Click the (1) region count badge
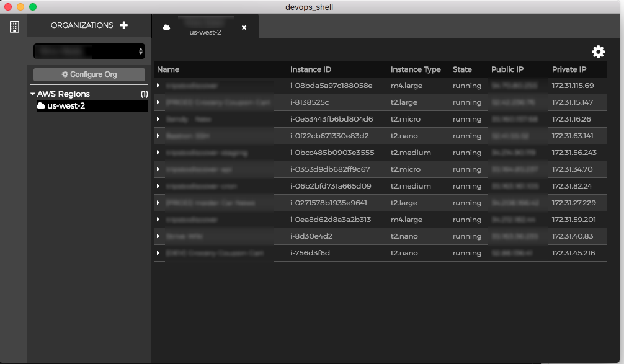The height and width of the screenshot is (364, 624). (x=144, y=94)
